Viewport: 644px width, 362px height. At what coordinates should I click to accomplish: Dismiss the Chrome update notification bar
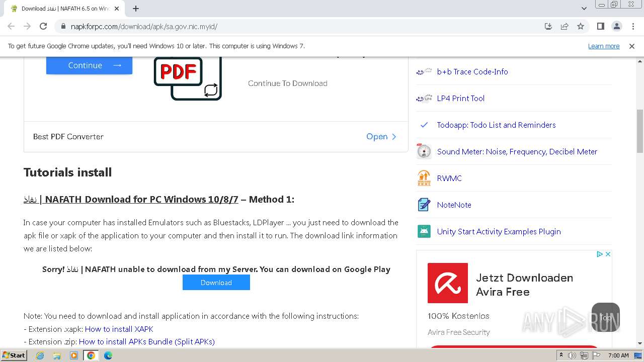click(x=632, y=46)
